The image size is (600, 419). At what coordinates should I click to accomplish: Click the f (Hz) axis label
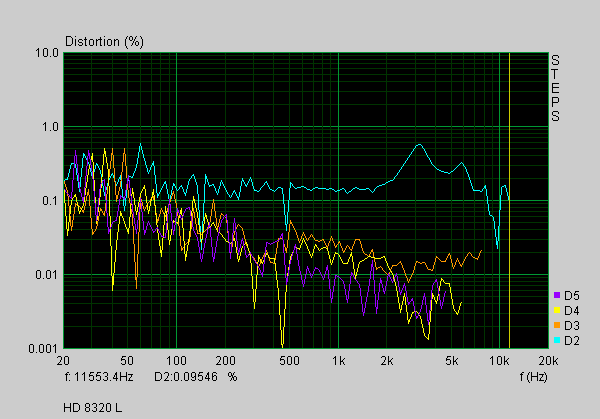[x=533, y=377]
